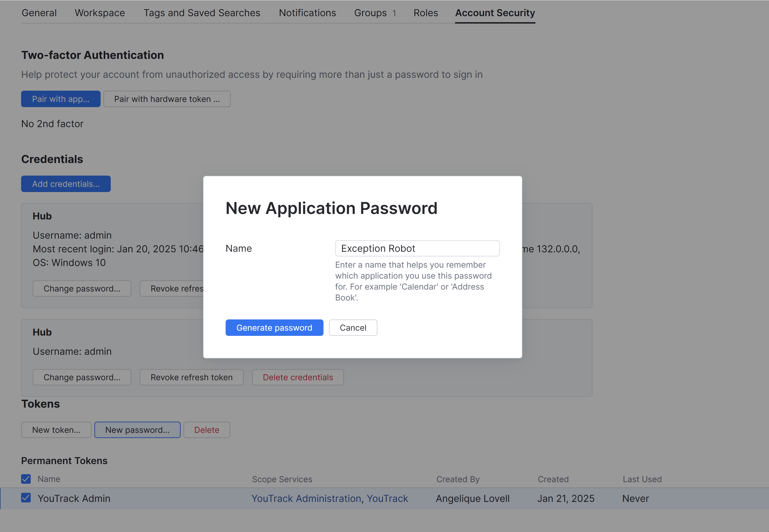
Task: Go to the Notifications tab
Action: pos(307,13)
